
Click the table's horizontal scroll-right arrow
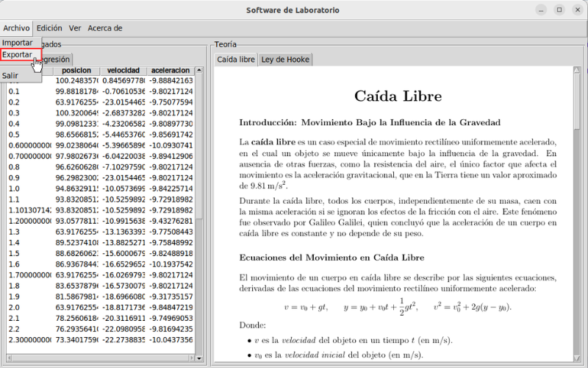(x=192, y=358)
